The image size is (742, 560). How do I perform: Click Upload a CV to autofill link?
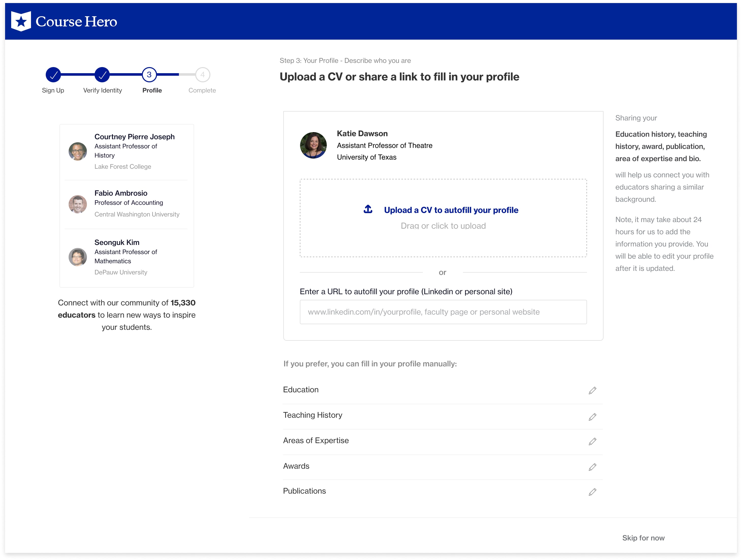click(x=451, y=210)
